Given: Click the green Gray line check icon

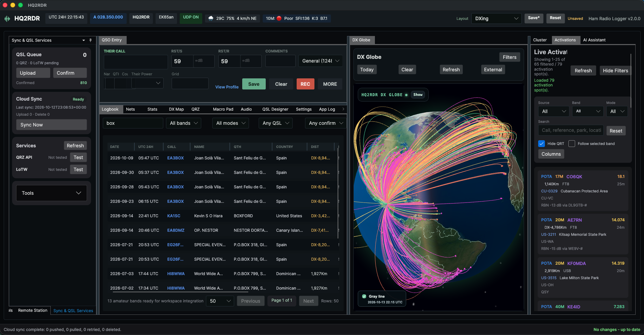Looking at the screenshot, I should (x=364, y=296).
